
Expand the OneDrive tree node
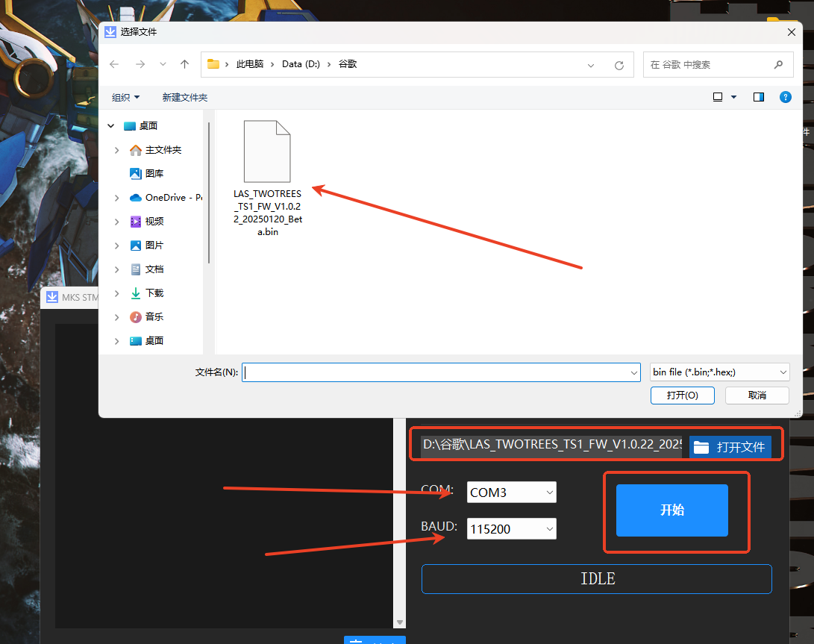pyautogui.click(x=117, y=198)
